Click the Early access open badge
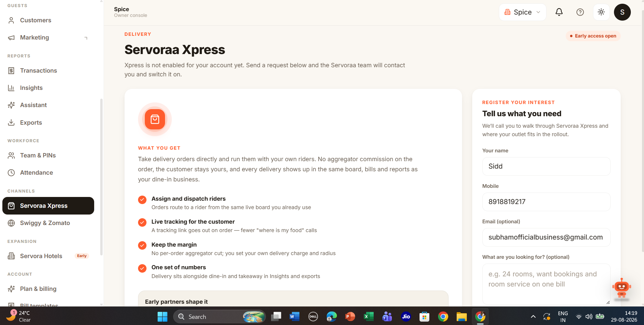 pyautogui.click(x=593, y=36)
